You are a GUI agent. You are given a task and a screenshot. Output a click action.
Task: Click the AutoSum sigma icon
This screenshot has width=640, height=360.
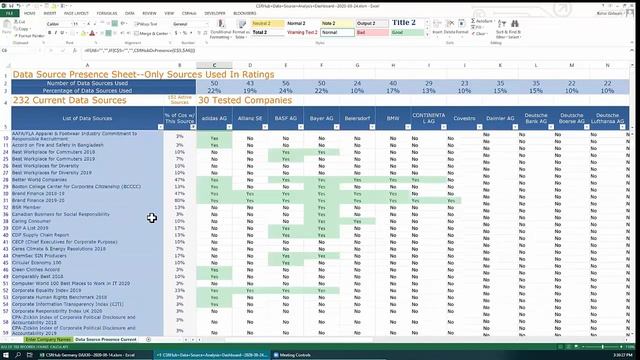click(473, 21)
